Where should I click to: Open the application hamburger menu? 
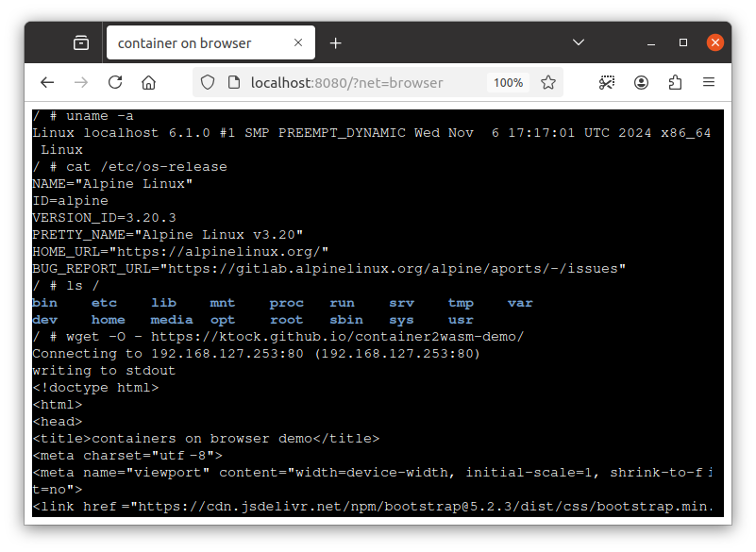point(708,82)
